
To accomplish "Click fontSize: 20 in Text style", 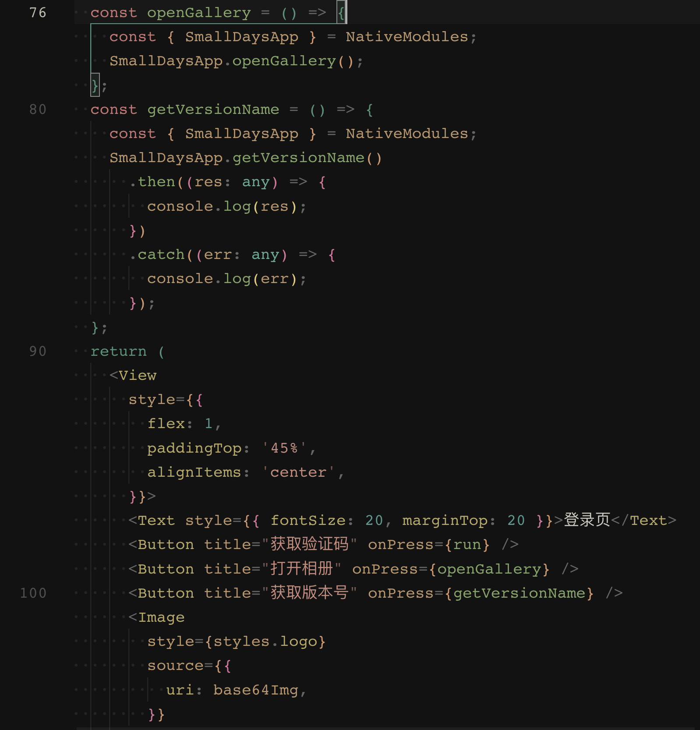I will (x=326, y=520).
